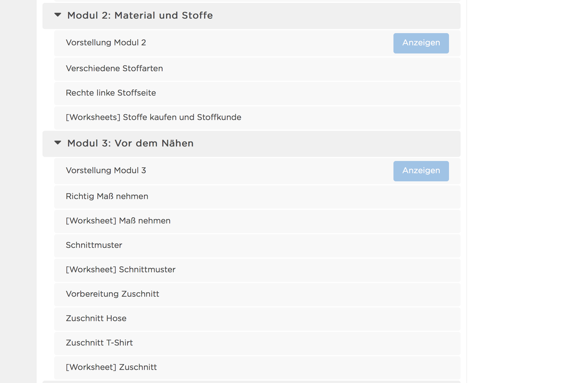Image resolution: width=588 pixels, height=383 pixels.
Task: Select the Zuschnitt Hose lesson
Action: 96,318
